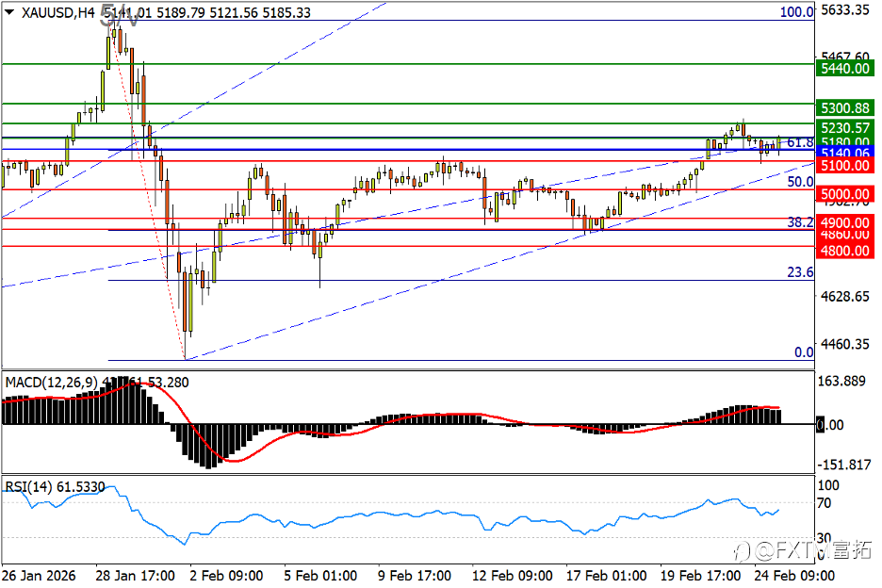Click the MACD scale value 163.889

(x=841, y=381)
